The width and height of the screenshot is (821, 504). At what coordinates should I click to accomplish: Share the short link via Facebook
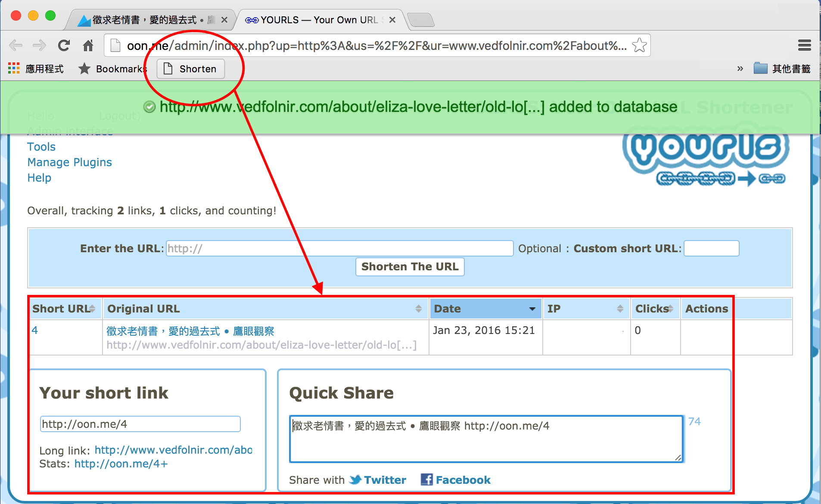coord(456,480)
